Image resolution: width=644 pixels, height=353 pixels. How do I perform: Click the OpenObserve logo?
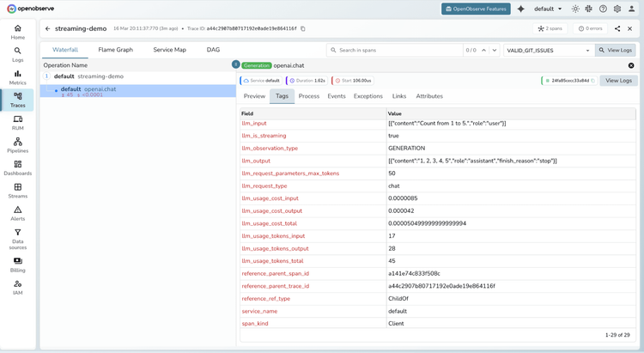pyautogui.click(x=30, y=9)
